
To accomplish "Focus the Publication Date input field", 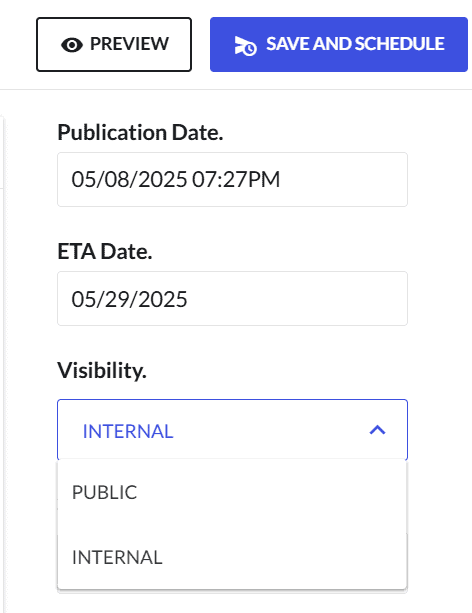I will [232, 179].
